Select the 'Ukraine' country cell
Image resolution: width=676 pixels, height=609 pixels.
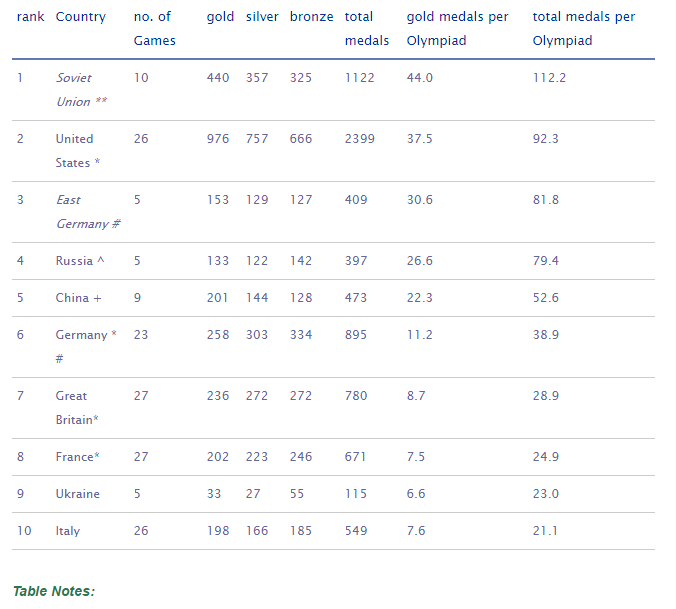tap(78, 494)
